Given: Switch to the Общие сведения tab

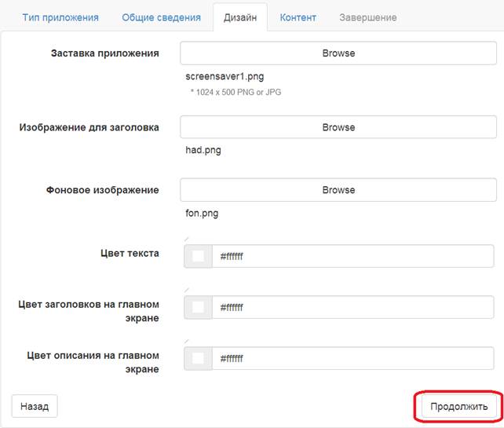Looking at the screenshot, I should [161, 17].
